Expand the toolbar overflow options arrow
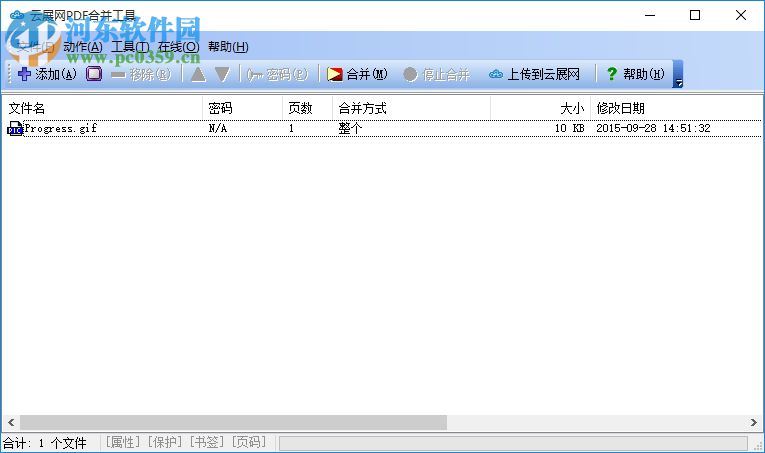 [x=678, y=74]
